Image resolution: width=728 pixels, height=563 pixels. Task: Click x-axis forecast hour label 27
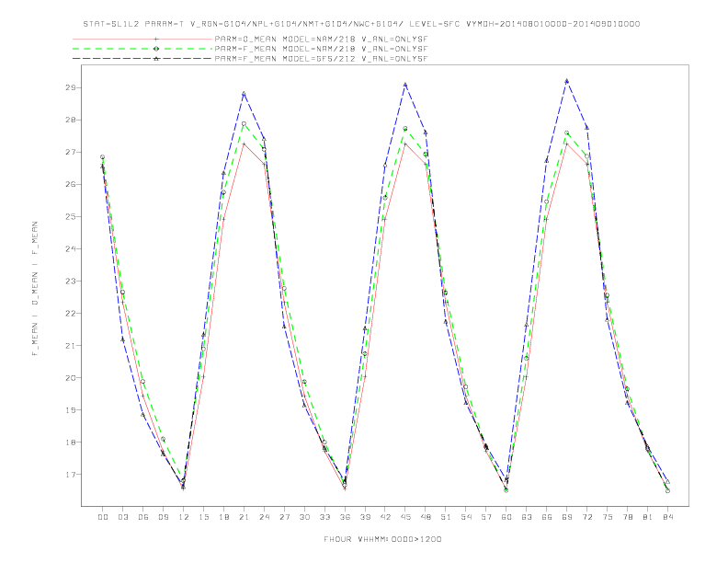click(284, 517)
